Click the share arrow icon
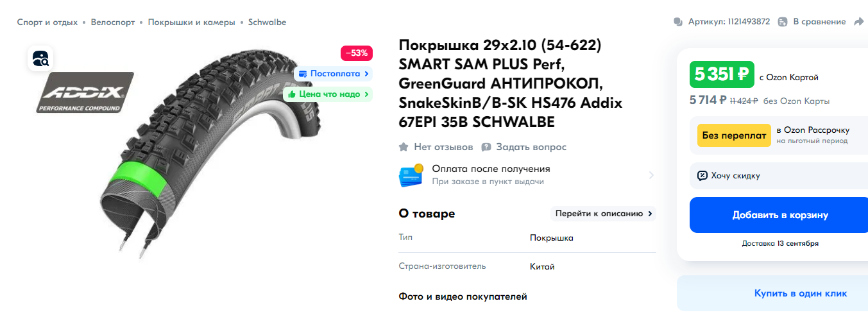Image resolution: width=868 pixels, height=317 pixels. [x=860, y=22]
